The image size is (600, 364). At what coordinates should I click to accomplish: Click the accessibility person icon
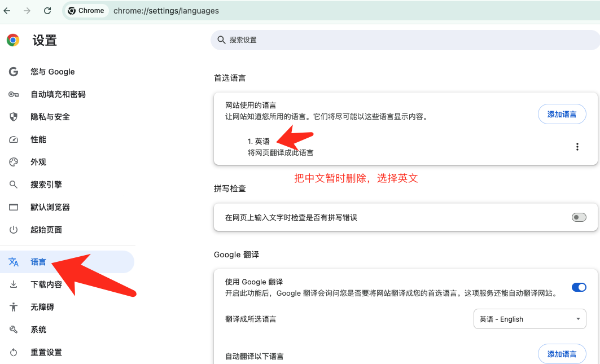click(14, 307)
